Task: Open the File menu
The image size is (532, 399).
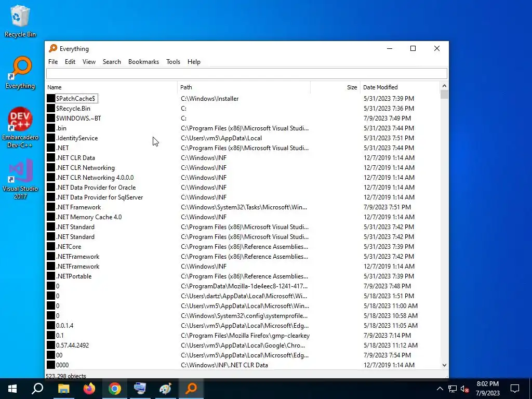Action: pyautogui.click(x=53, y=62)
